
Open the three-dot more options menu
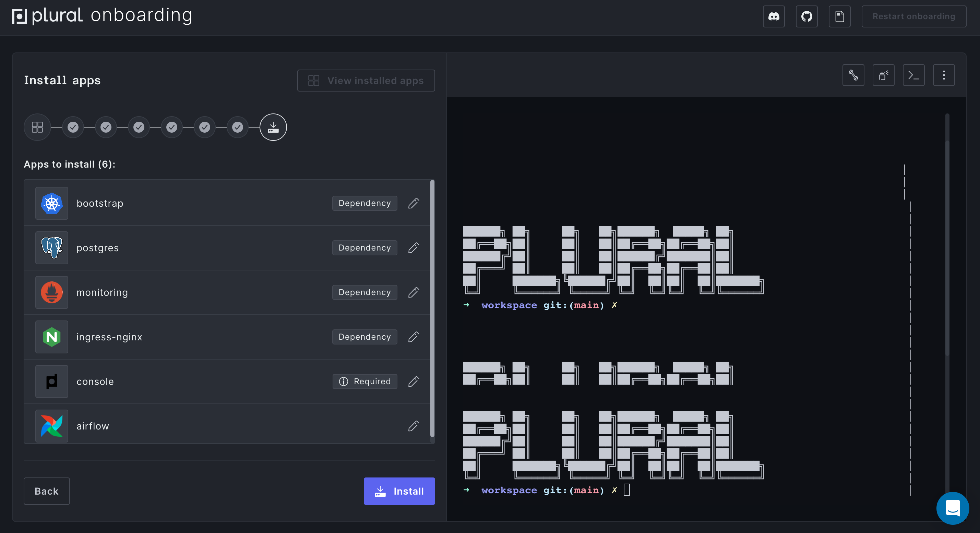click(944, 75)
